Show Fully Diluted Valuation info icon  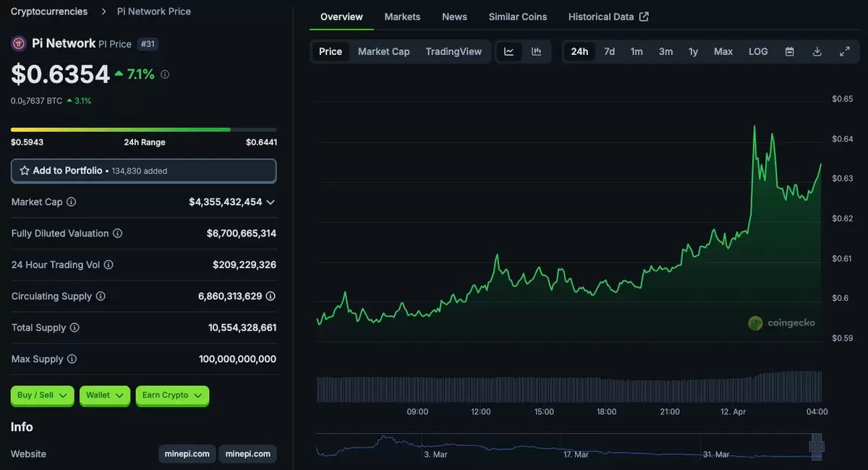pyautogui.click(x=118, y=234)
